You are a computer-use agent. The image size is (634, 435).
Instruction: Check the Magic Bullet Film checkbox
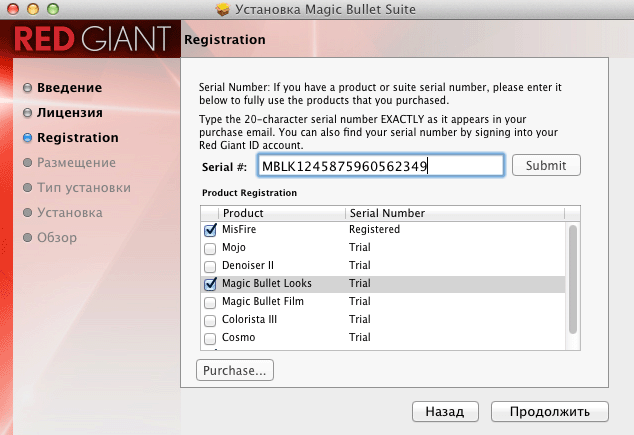pyautogui.click(x=210, y=302)
